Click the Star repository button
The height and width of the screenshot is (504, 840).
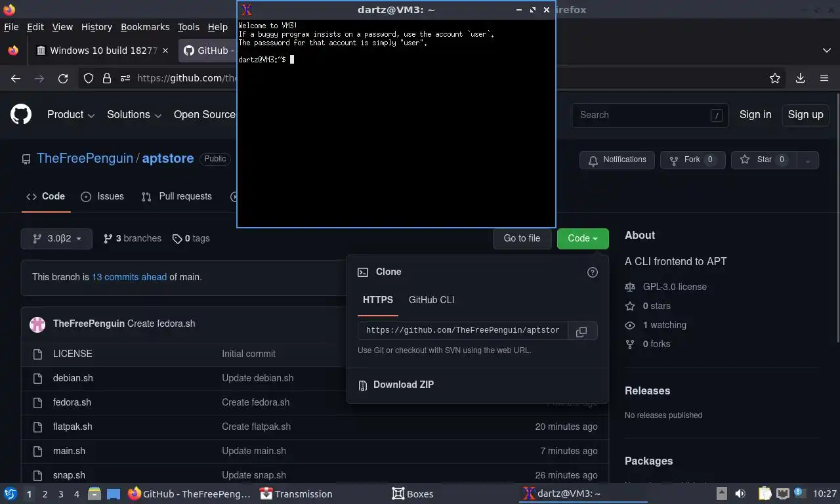(764, 160)
